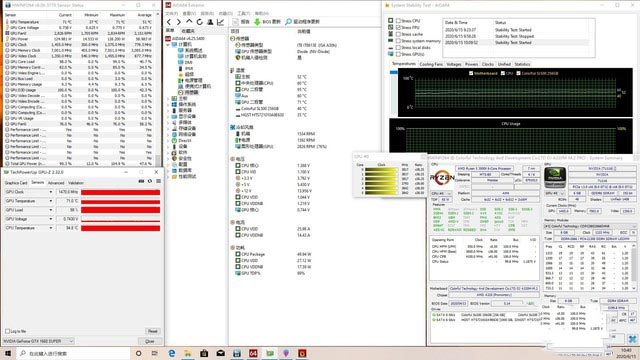The height and width of the screenshot is (360, 640).
Task: Switch to GPU-Z green taskbar icon
Action: pyautogui.click(x=269, y=353)
